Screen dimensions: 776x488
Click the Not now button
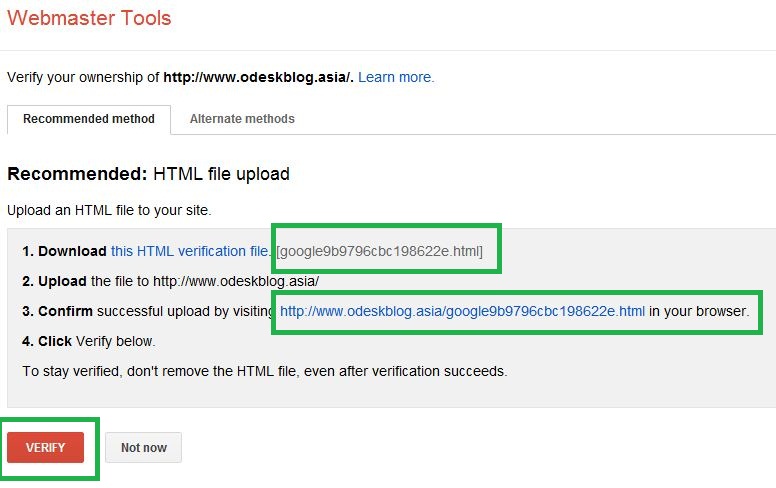pyautogui.click(x=144, y=447)
